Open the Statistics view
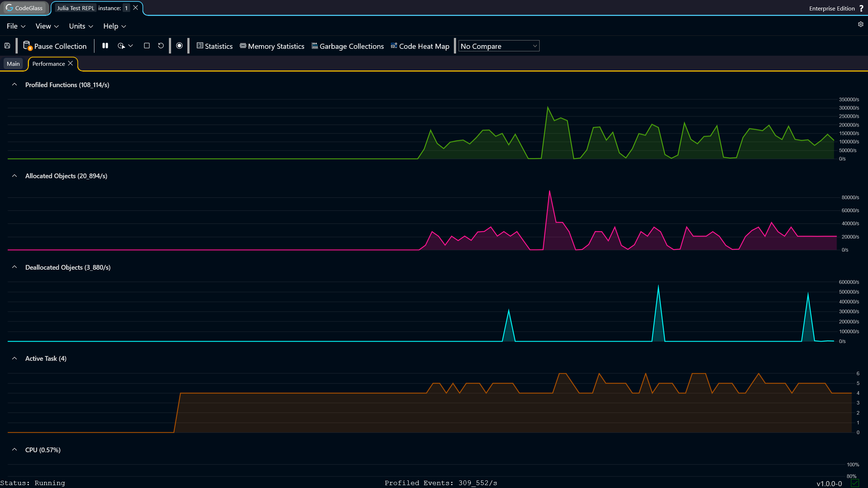Viewport: 868px width, 488px height. coord(215,46)
